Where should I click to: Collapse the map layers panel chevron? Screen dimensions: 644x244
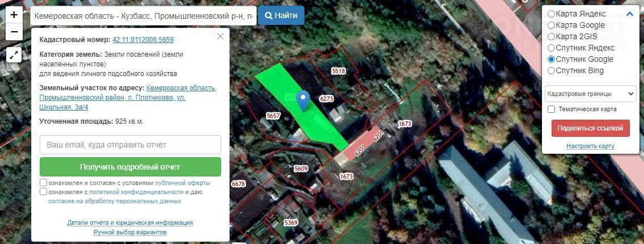[630, 14]
